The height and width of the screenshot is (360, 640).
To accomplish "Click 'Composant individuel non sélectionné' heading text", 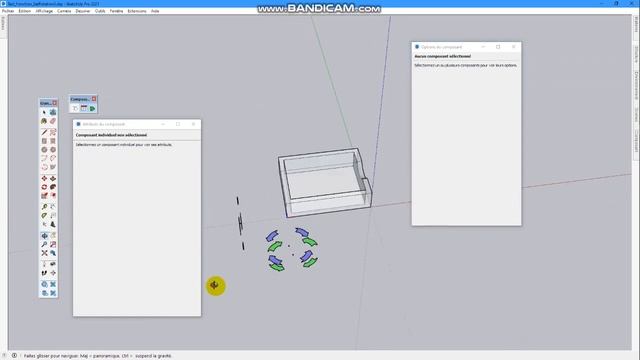I will [111, 135].
